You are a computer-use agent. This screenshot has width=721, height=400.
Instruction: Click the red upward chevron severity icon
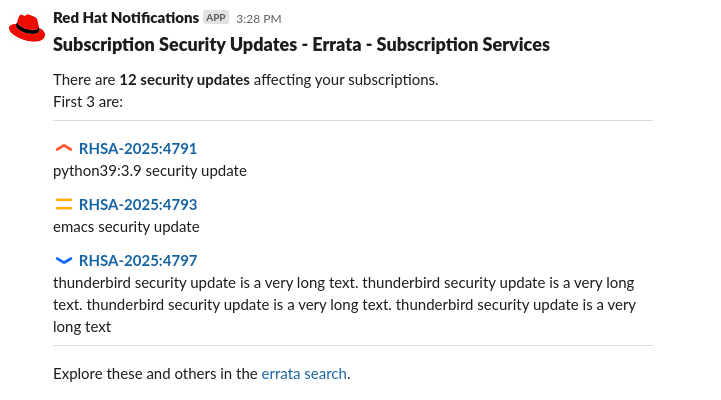coord(64,148)
